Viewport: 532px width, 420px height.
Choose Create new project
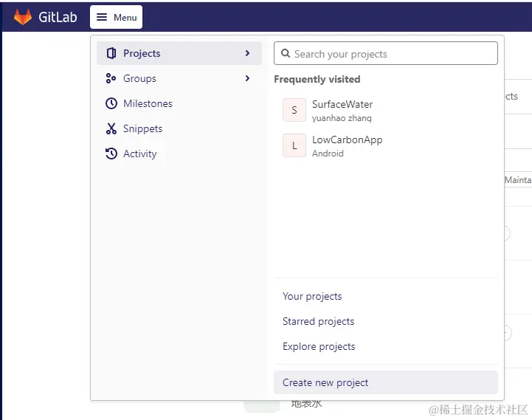(325, 382)
